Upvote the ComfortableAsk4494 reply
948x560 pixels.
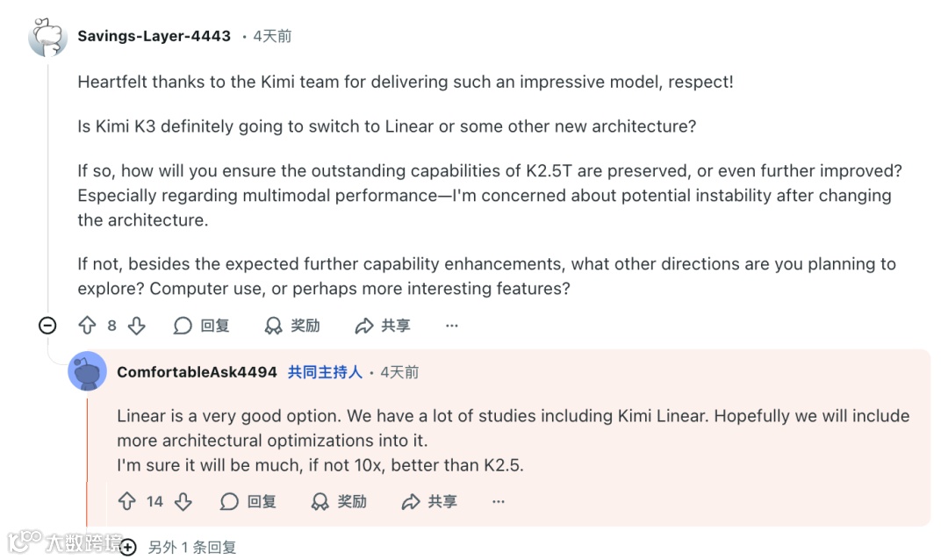[127, 501]
